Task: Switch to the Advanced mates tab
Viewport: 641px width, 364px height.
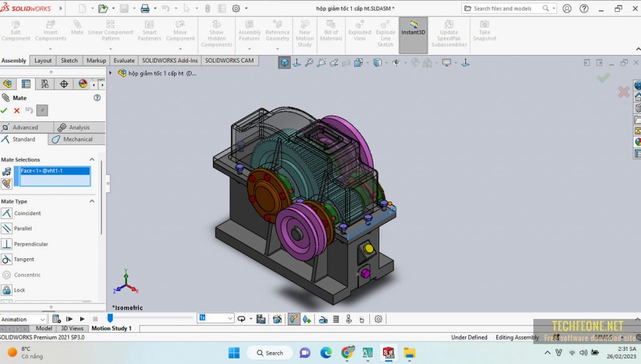Action: 26,128
